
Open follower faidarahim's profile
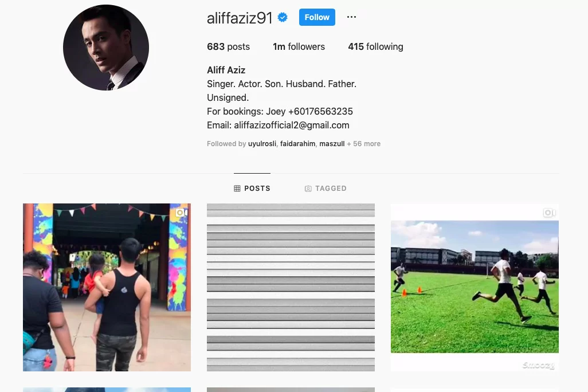298,144
